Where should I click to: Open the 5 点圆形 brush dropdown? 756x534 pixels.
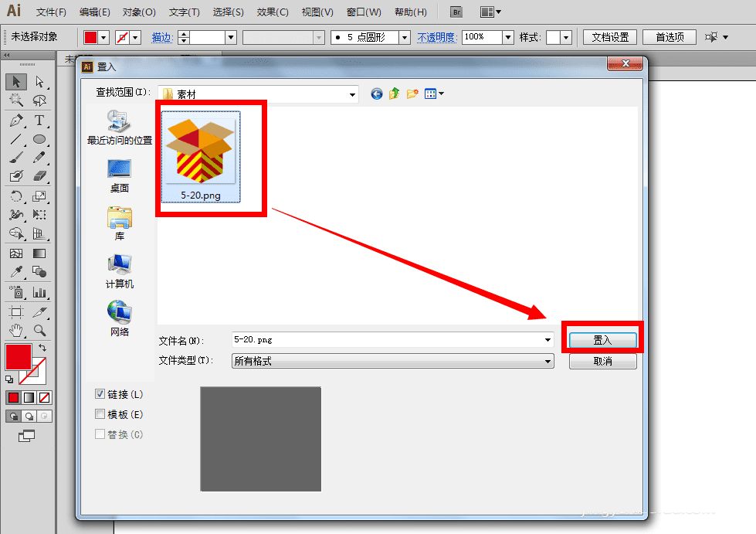(x=405, y=37)
